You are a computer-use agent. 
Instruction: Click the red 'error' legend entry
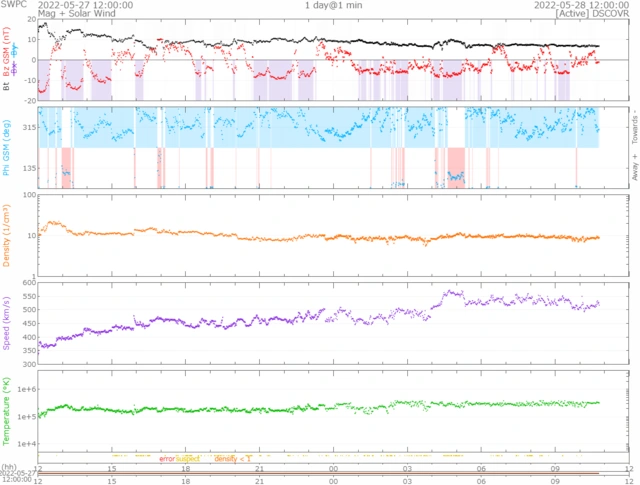click(166, 458)
